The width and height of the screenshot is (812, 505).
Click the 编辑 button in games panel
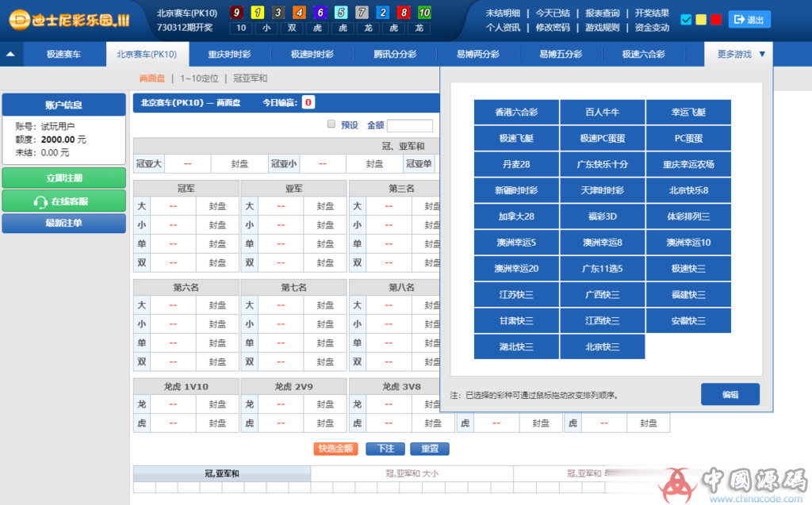(730, 395)
